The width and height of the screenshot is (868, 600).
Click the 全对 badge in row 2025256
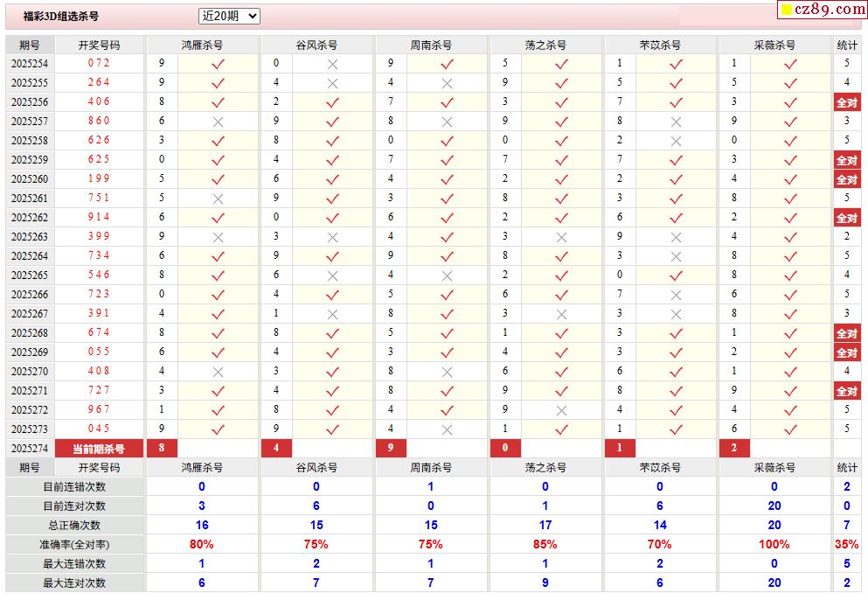point(846,102)
